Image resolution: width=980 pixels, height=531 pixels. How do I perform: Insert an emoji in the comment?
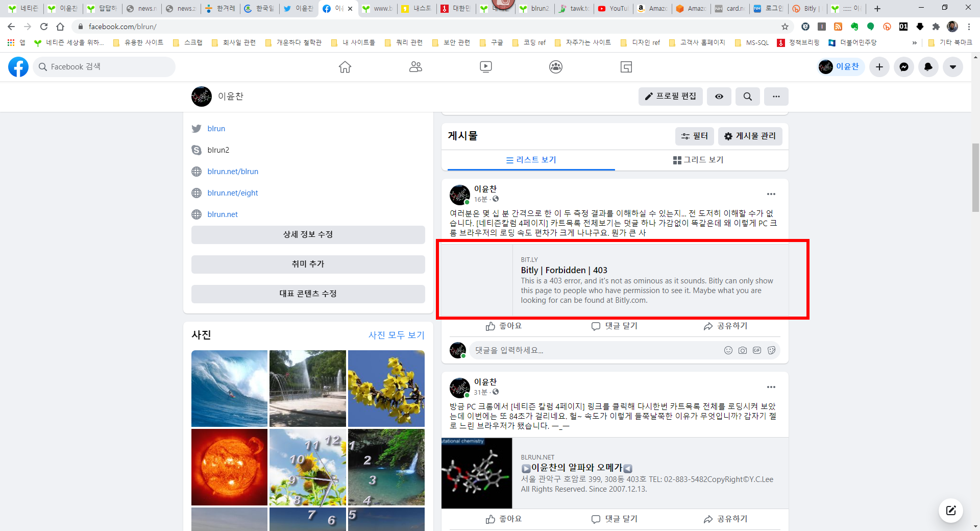tap(728, 350)
